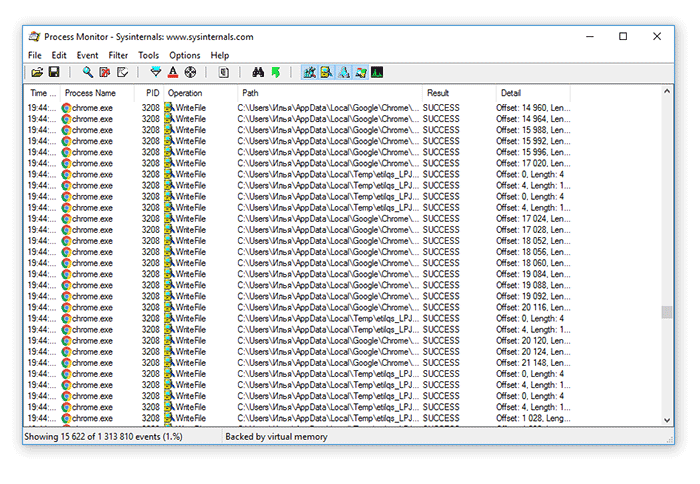The image size is (700, 484).
Task: Click the scrollbar down arrow
Action: (667, 420)
